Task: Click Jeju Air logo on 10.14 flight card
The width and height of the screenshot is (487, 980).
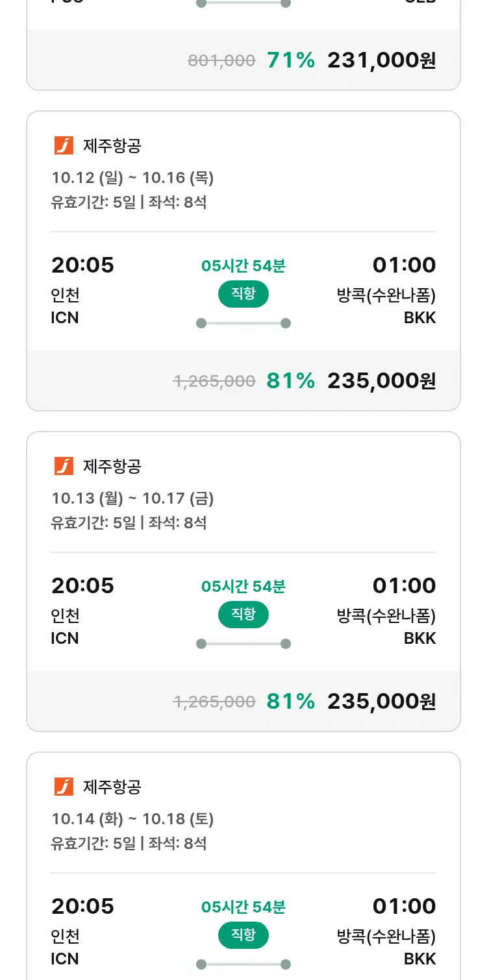Action: point(64,787)
